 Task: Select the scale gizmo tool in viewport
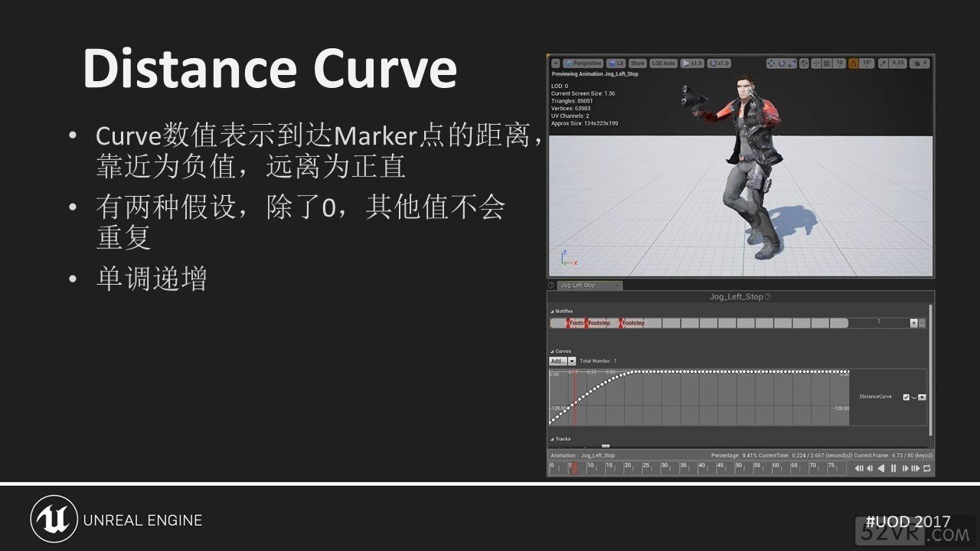click(791, 64)
